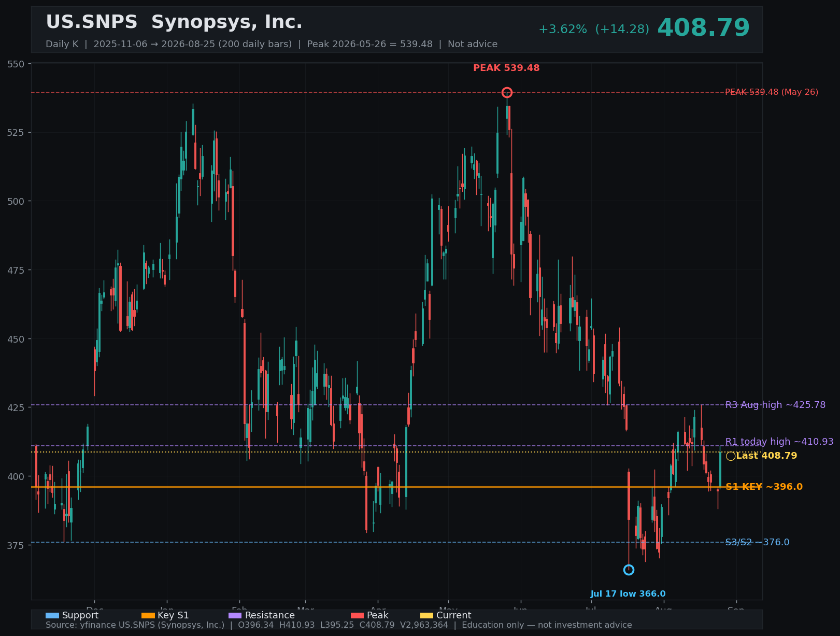Click the orange Key S1 legend swatch
840x636 pixels.
coord(148,615)
